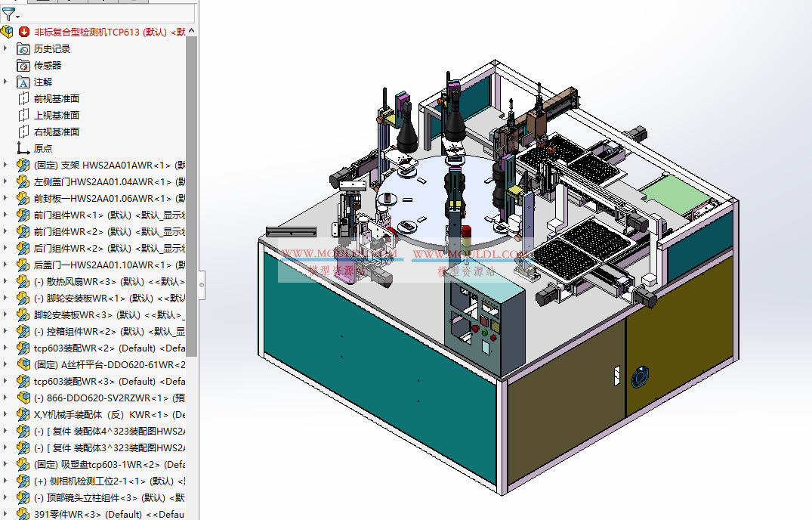Click the 支架 HWS2AA01AWR component icon

point(23,166)
